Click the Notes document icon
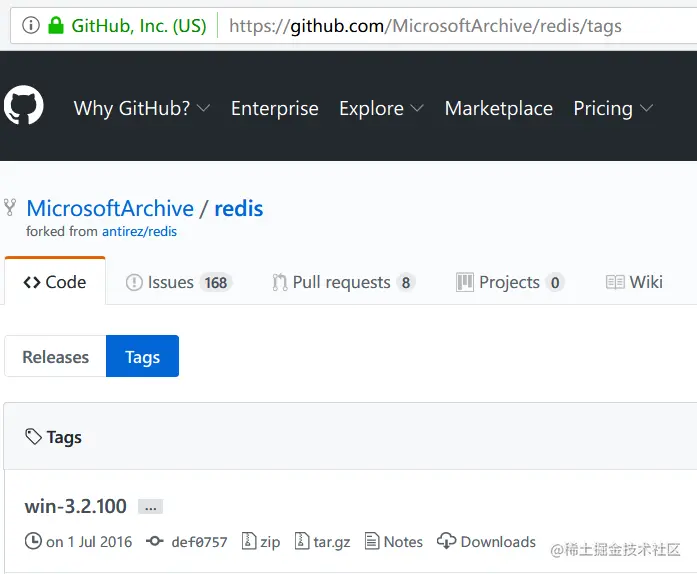The width and height of the screenshot is (697, 574). pyautogui.click(x=372, y=541)
